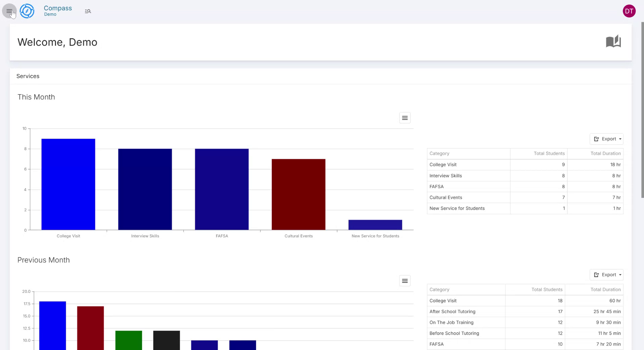
Task: Open This Month chart context menu
Action: [x=405, y=118]
